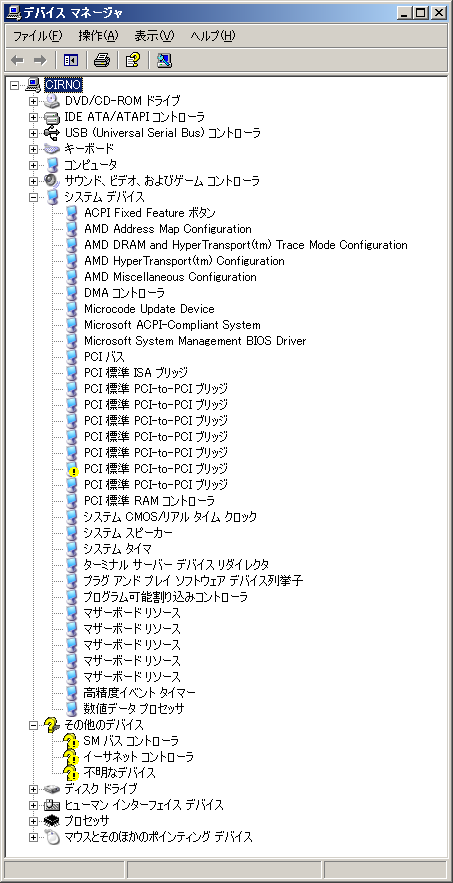453x883 pixels.
Task: Select the SM バス コントローラ warning device
Action: (x=131, y=741)
